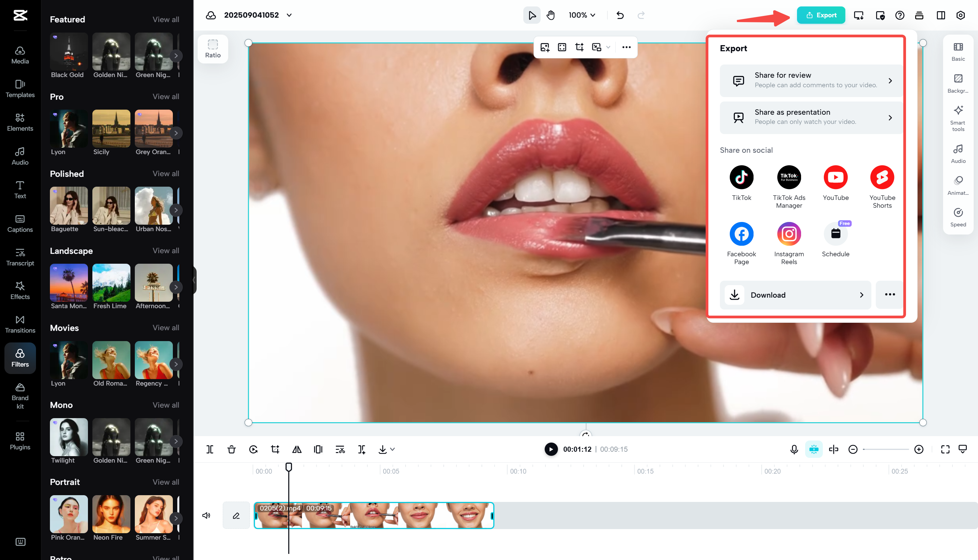Click the undo arrow icon
This screenshot has height=560, width=978.
(x=620, y=15)
